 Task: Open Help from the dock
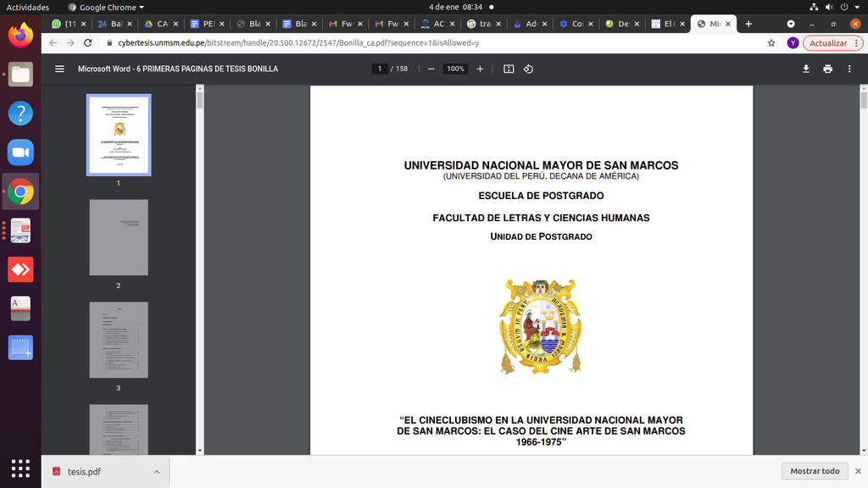(20, 114)
